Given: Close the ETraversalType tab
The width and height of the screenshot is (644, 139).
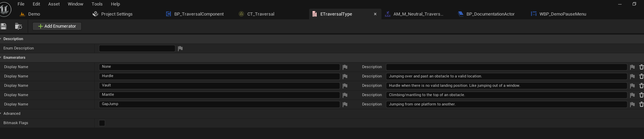Looking at the screenshot, I should (x=375, y=14).
